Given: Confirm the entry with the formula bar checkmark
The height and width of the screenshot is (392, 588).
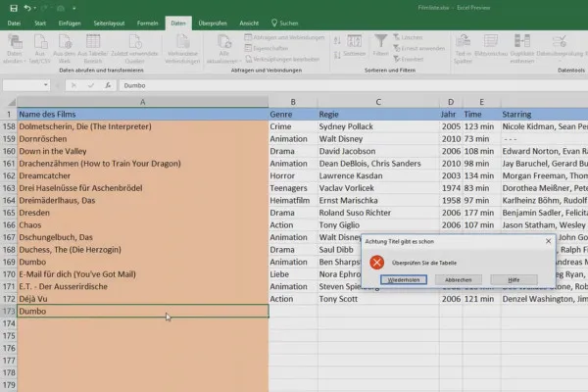Looking at the screenshot, I should point(91,85).
